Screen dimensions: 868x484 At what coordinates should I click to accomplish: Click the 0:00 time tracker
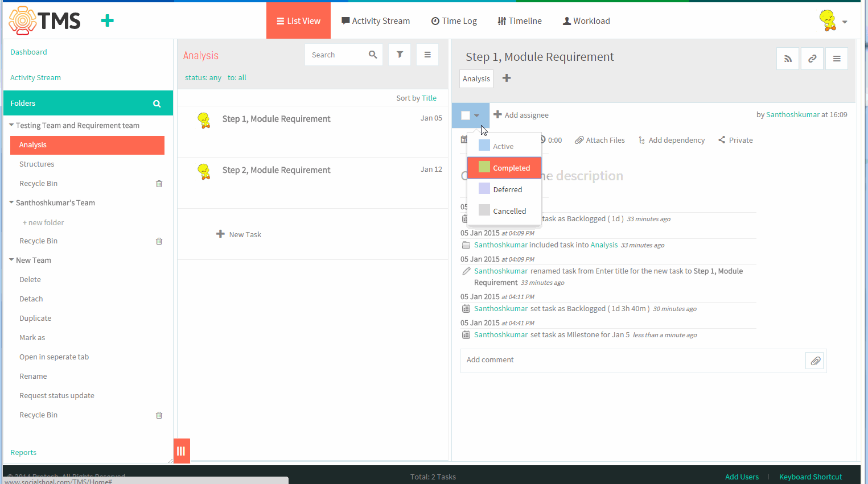(x=552, y=140)
